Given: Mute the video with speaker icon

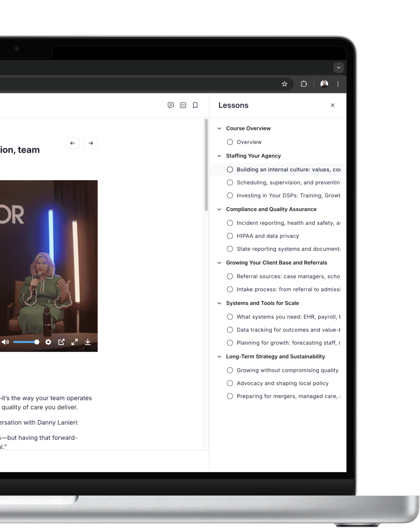Looking at the screenshot, I should click(x=5, y=342).
